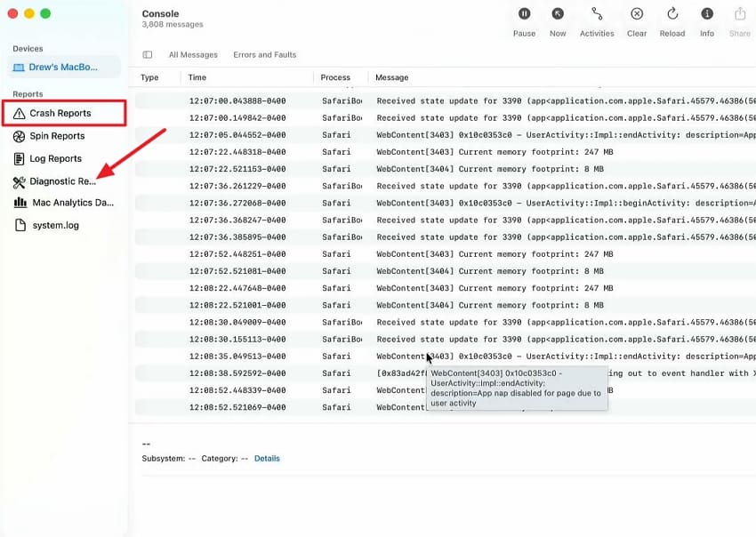
Task: Select log row at 12:07:00.149842
Action: click(446, 118)
